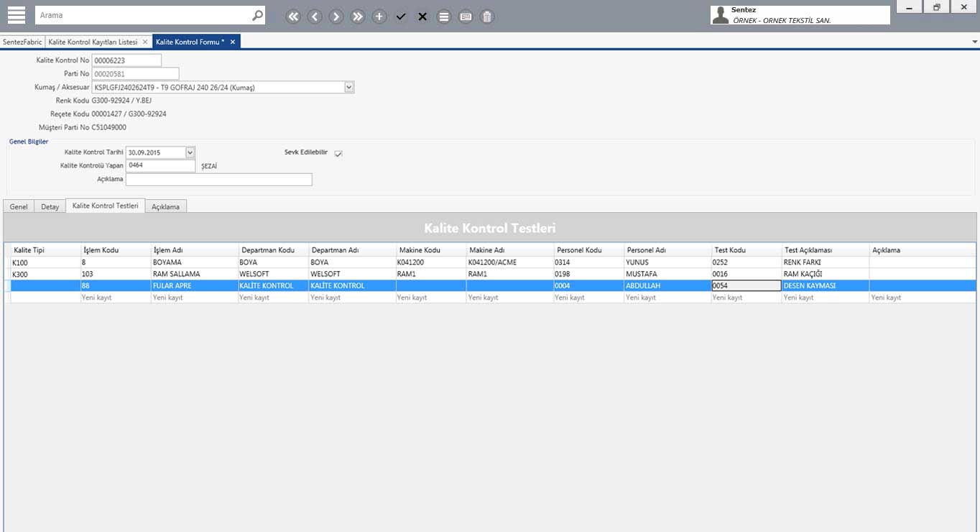This screenshot has width=980, height=532.
Task: Click the Kalite Kontrol No field
Action: [x=126, y=60]
